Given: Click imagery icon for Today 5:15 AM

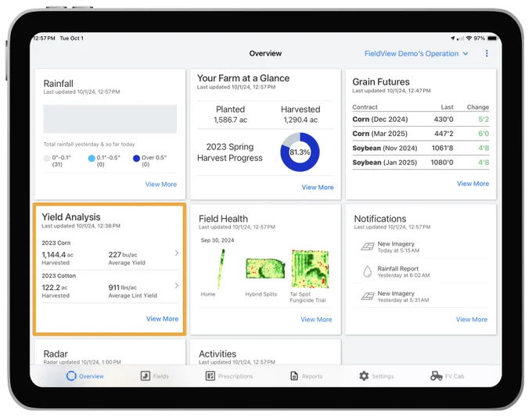Looking at the screenshot, I should pos(368,246).
